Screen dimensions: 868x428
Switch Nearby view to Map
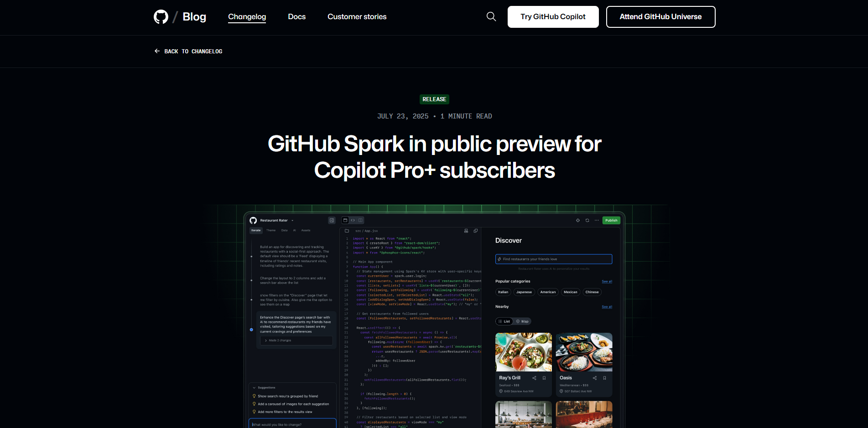pyautogui.click(x=522, y=322)
